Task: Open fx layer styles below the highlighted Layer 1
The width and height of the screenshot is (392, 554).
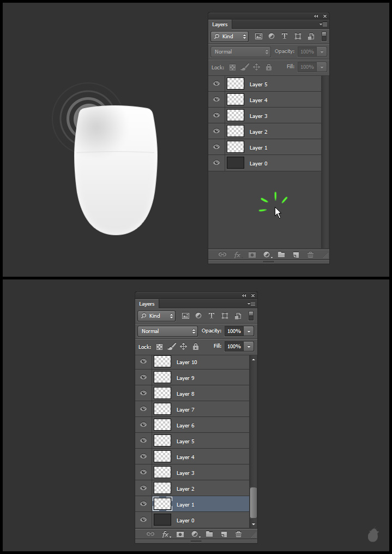Action: (x=166, y=534)
